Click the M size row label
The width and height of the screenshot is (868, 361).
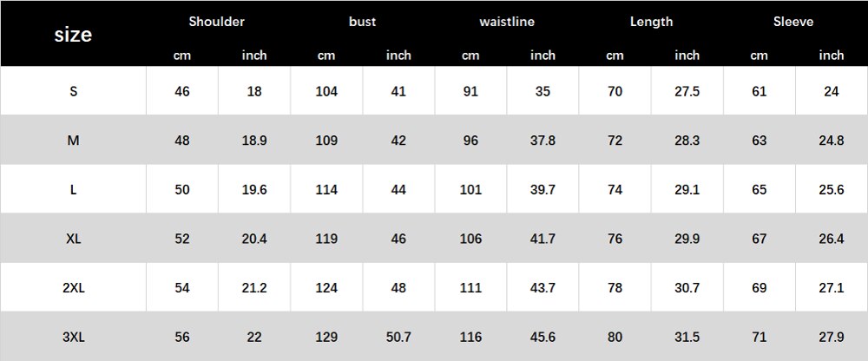(73, 141)
